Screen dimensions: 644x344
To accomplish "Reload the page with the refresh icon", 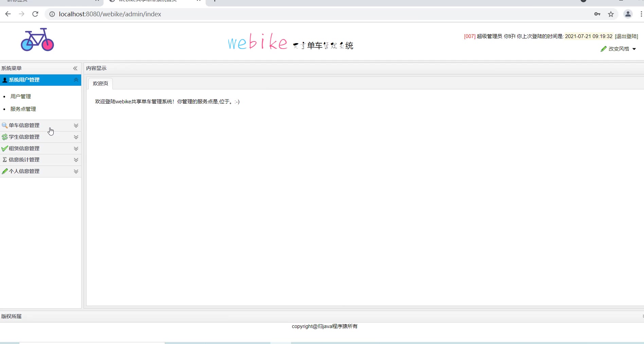I will tap(35, 14).
